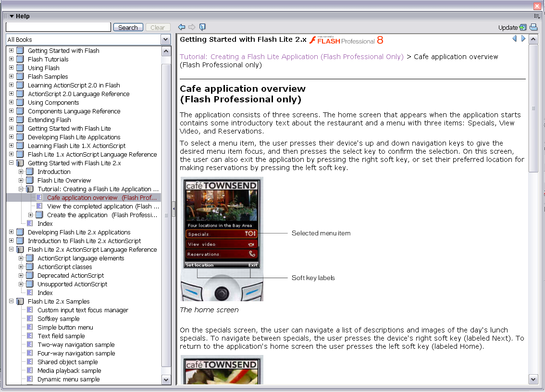The width and height of the screenshot is (545, 392).
Task: Collapse the Help panel title triangle
Action: 12,16
